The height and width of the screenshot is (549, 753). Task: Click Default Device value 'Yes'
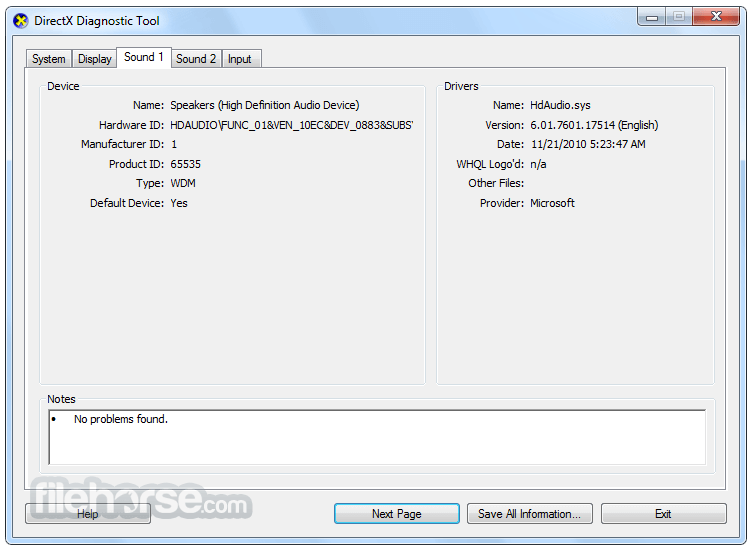(179, 203)
